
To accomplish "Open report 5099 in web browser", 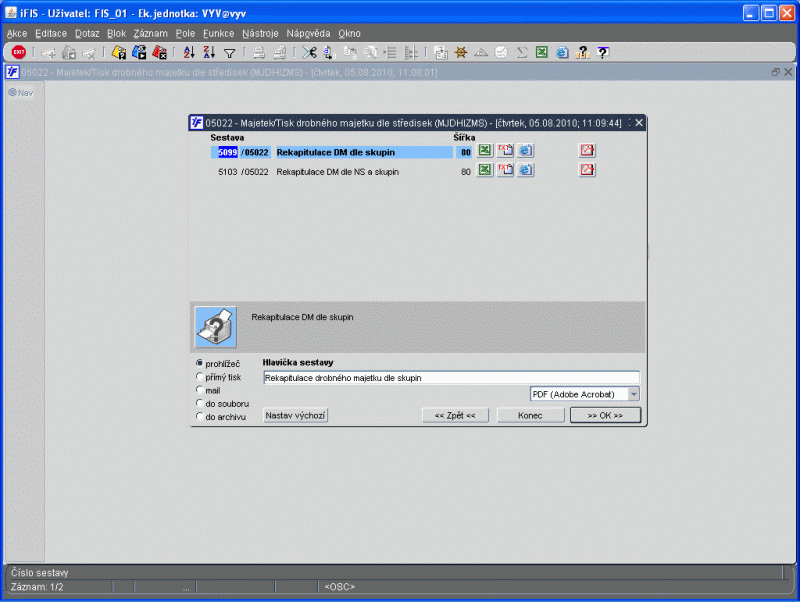I will coord(526,150).
